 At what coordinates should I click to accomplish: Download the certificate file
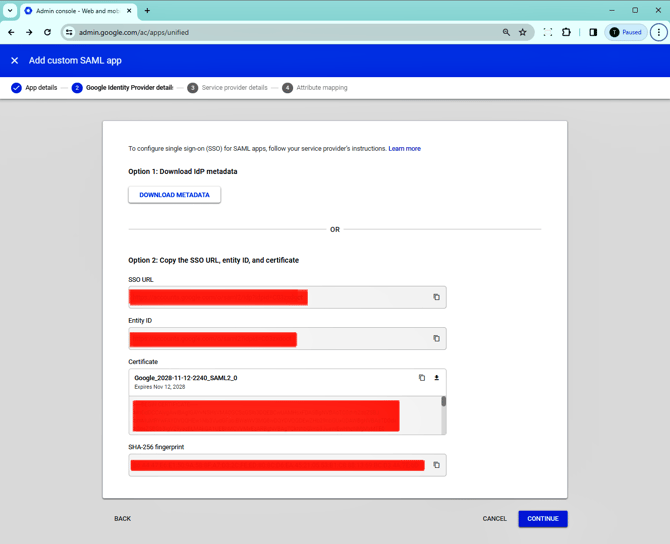tap(436, 378)
